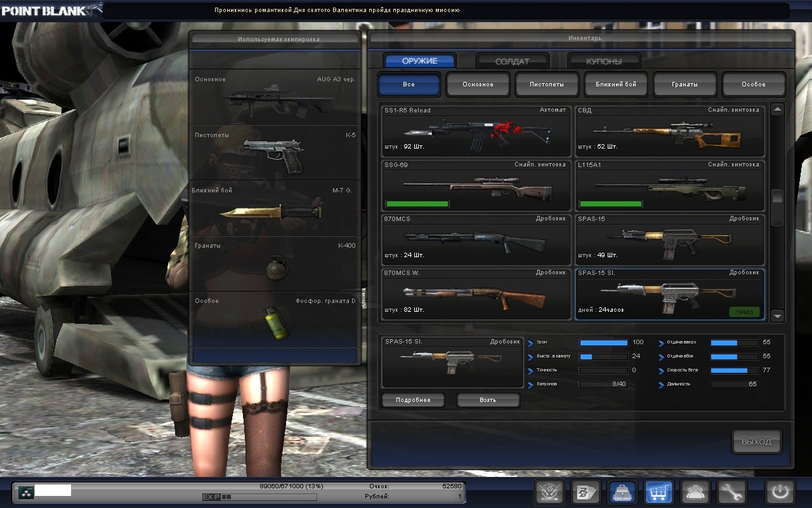Click the power exit icon
The width and height of the screenshot is (812, 508).
pos(780,492)
